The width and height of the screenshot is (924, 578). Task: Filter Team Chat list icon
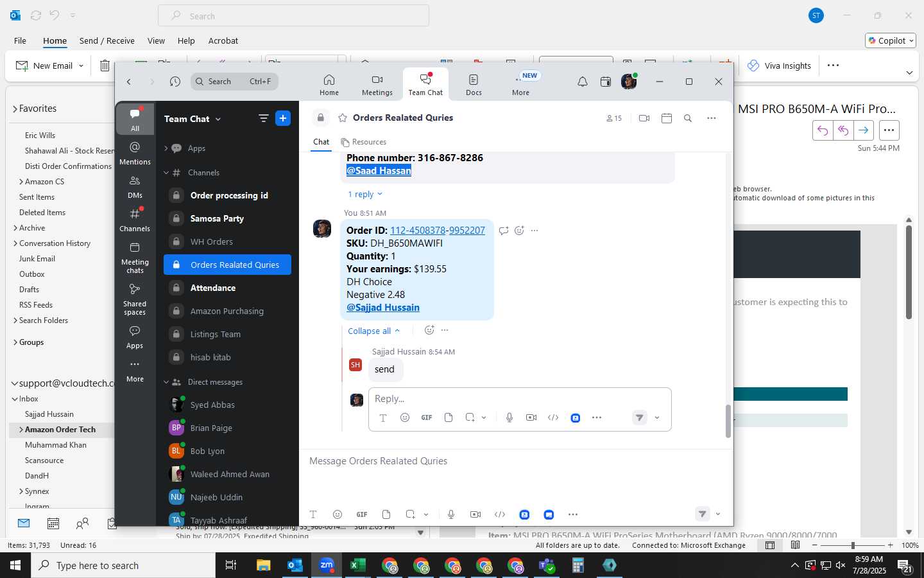(263, 118)
